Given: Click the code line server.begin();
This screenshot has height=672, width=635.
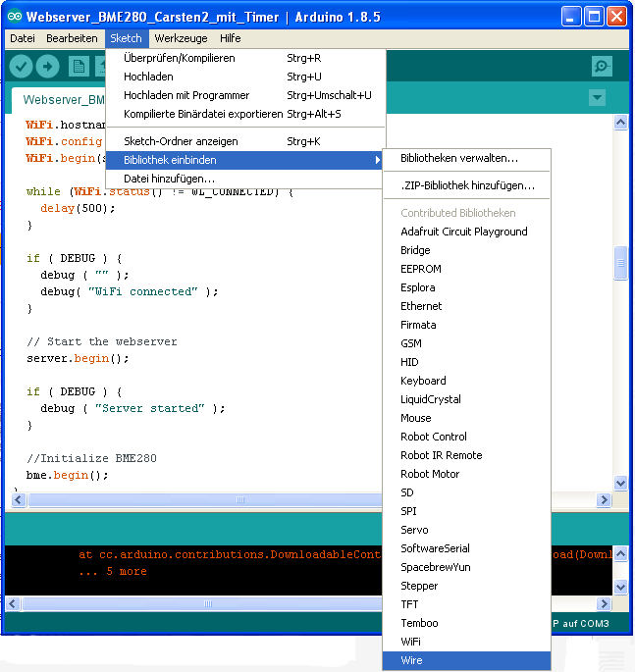Looking at the screenshot, I should (78, 358).
